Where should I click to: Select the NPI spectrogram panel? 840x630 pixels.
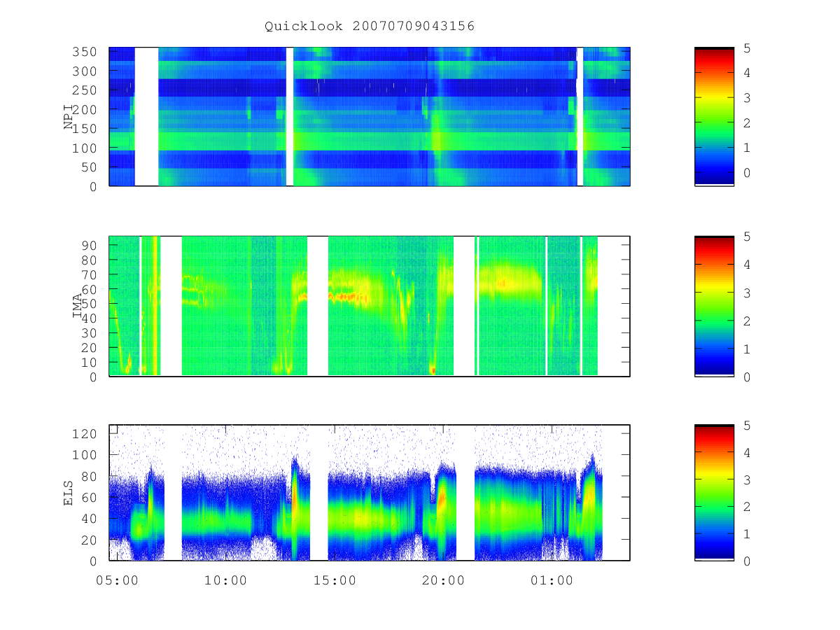click(x=370, y=116)
